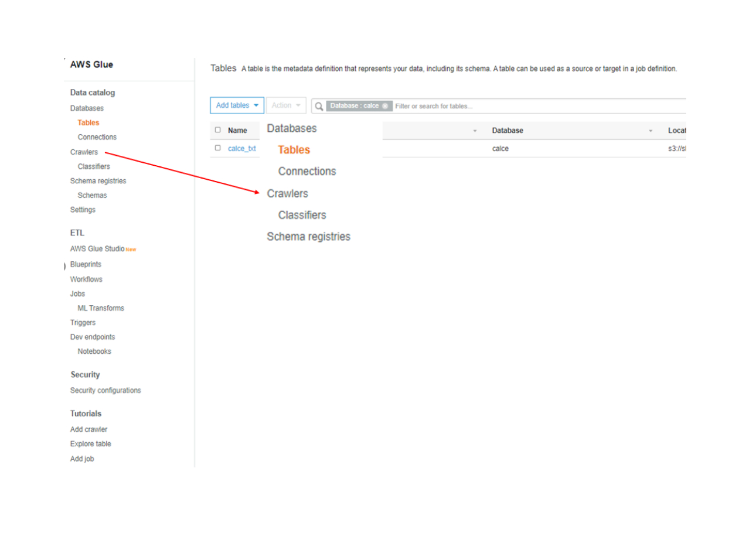Start the Add crawler tutorial
The image size is (756, 533).
point(88,429)
